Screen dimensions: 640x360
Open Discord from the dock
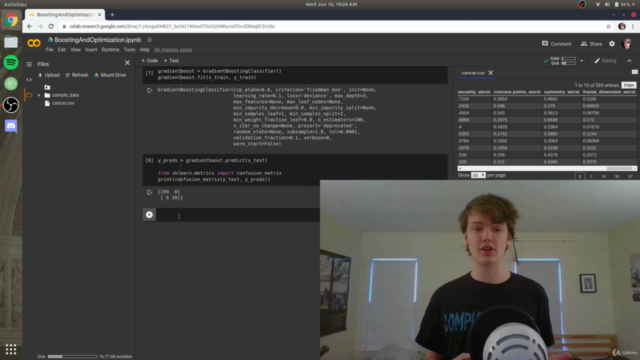[11, 126]
